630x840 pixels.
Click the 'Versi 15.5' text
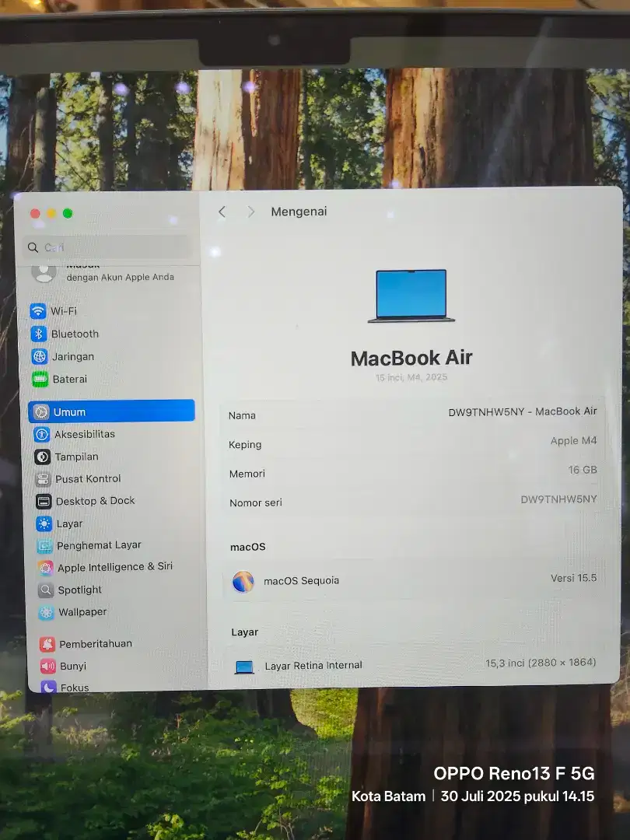(x=574, y=577)
